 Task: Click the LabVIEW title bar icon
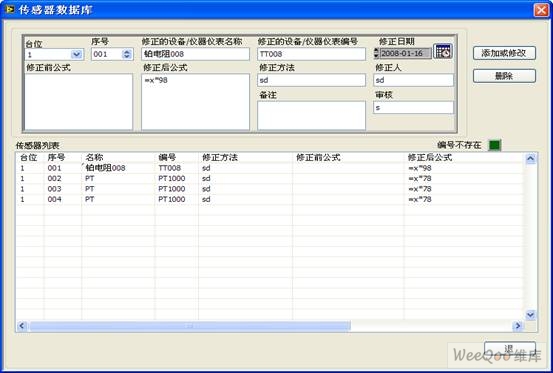[10, 9]
